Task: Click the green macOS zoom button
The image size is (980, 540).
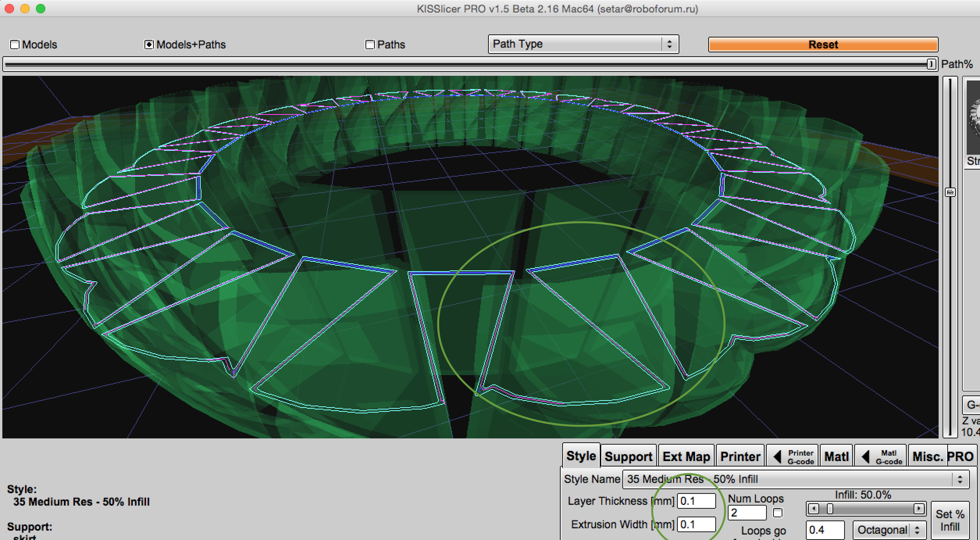Action: tap(41, 9)
